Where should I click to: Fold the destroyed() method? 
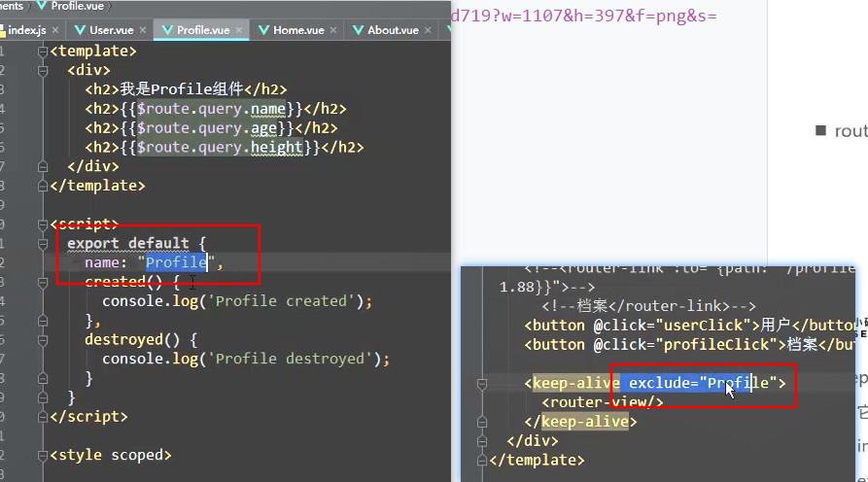click(x=43, y=340)
